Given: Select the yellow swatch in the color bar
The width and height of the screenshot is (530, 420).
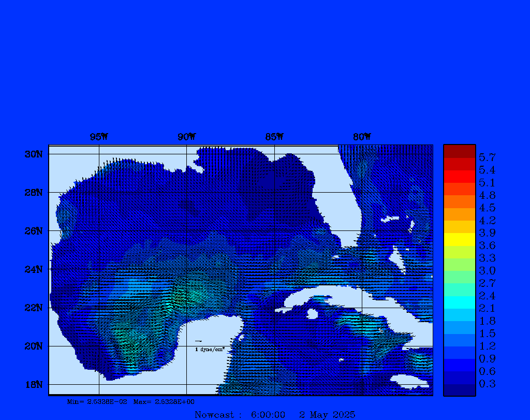Looking at the screenshot, I should click(459, 239).
